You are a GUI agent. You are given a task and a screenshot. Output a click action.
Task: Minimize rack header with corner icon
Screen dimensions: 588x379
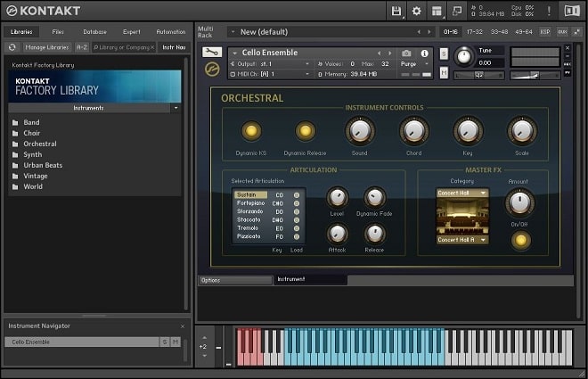[x=576, y=32]
